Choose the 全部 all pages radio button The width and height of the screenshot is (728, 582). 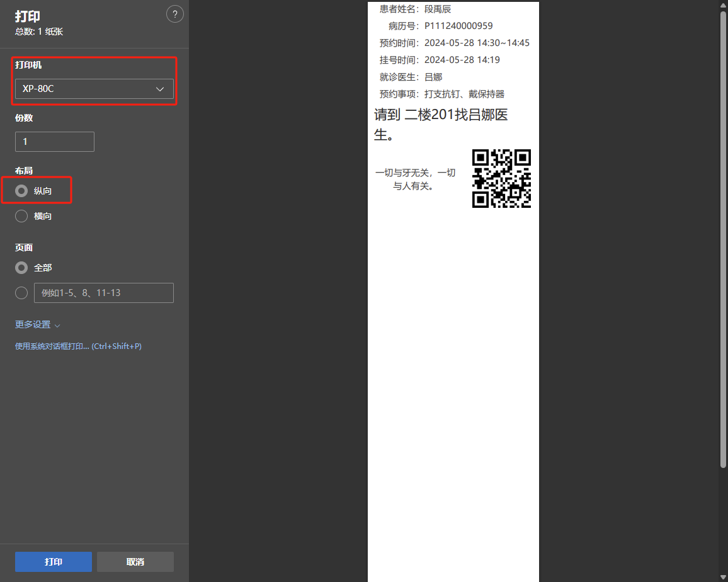(21, 268)
